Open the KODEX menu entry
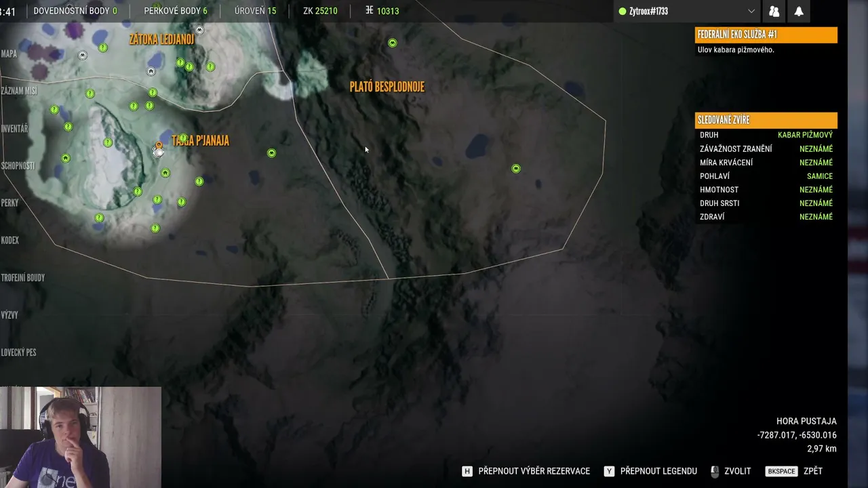Viewport: 868px width, 488px height. (x=9, y=240)
